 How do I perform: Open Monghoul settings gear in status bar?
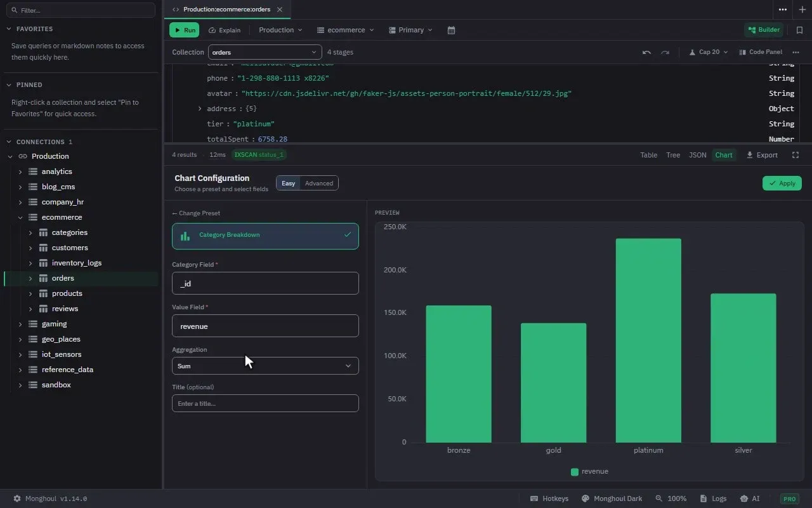click(17, 498)
